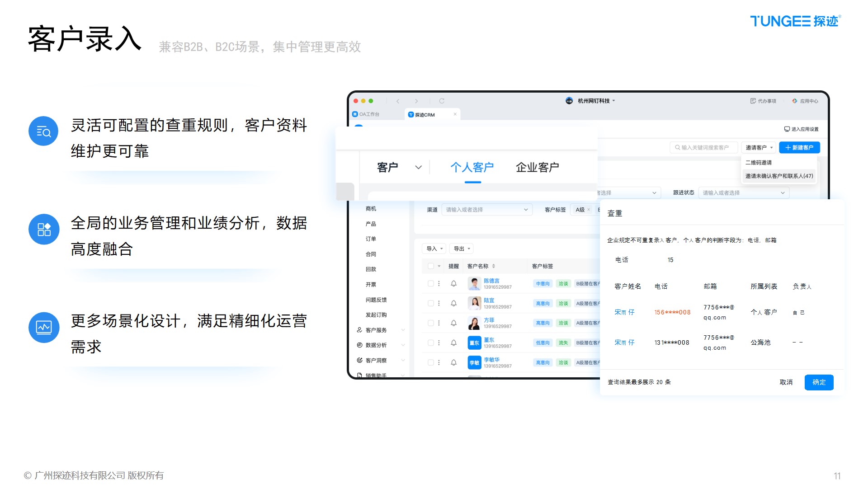Click the browser refresh icon
The height and width of the screenshot is (488, 868).
tap(442, 101)
